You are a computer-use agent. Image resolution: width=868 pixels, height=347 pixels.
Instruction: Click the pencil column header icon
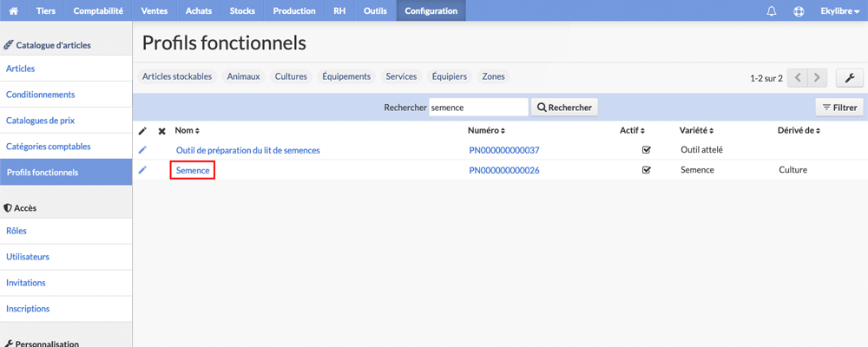click(x=142, y=131)
